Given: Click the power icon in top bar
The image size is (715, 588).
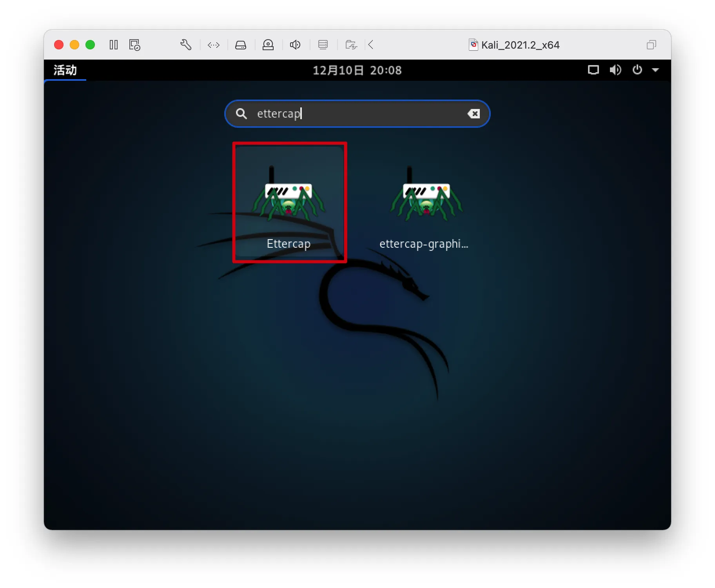Looking at the screenshot, I should (637, 70).
